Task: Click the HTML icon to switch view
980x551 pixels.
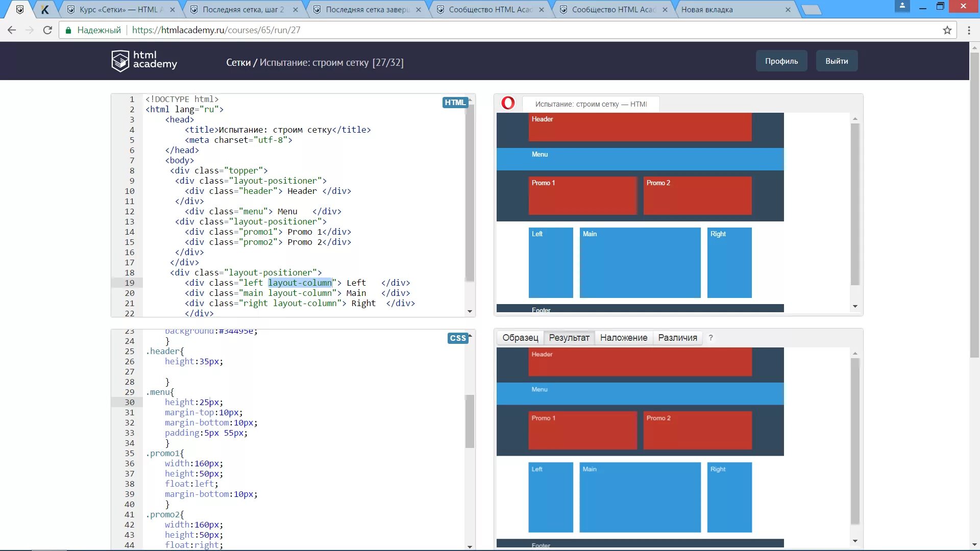Action: point(454,102)
